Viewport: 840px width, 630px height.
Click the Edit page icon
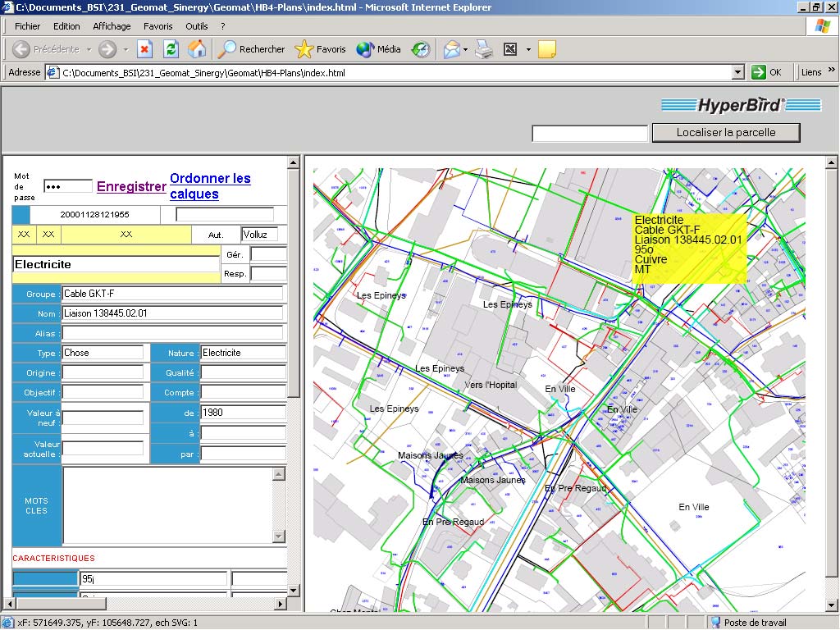coord(510,49)
